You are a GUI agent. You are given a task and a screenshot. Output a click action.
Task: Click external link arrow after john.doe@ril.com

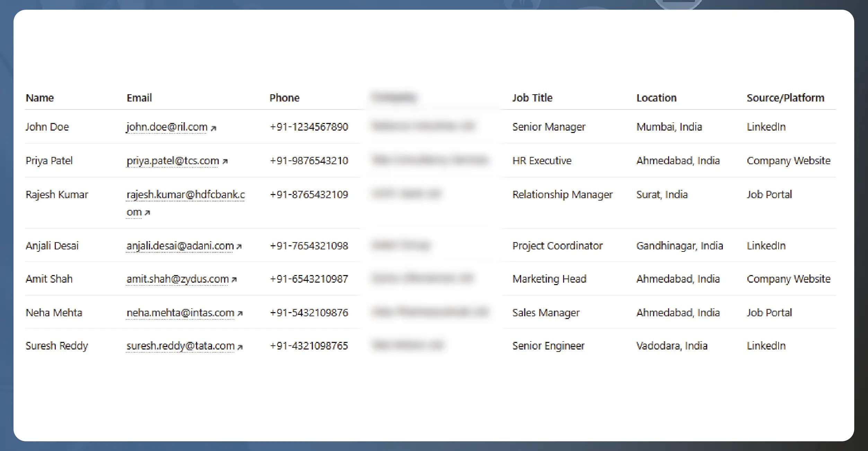click(x=213, y=129)
